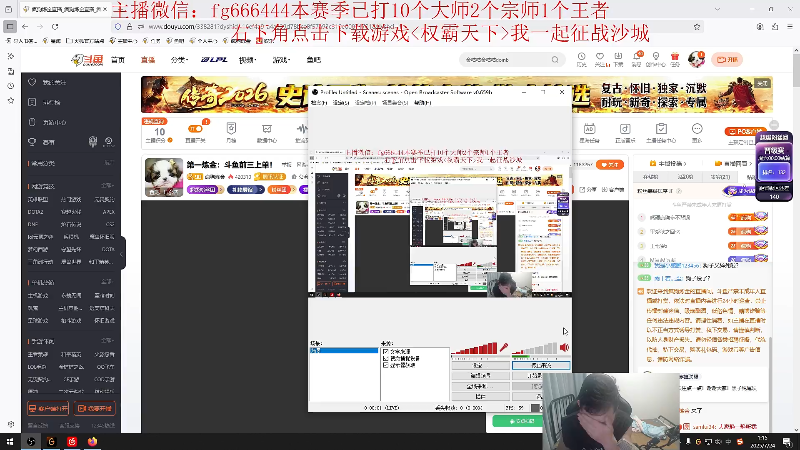Open the followed channels heart icon in header

[x=600, y=57]
